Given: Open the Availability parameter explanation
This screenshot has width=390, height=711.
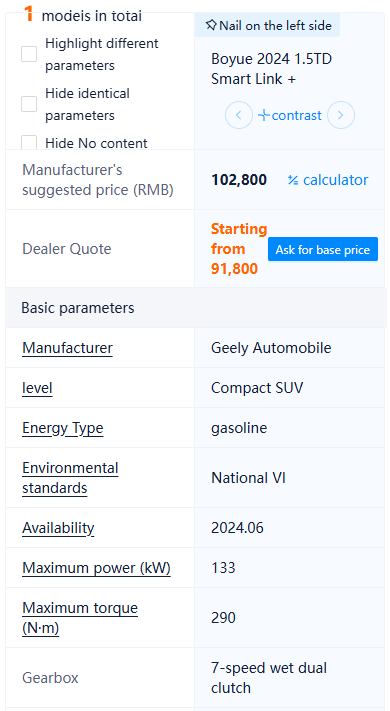Looking at the screenshot, I should [x=58, y=528].
